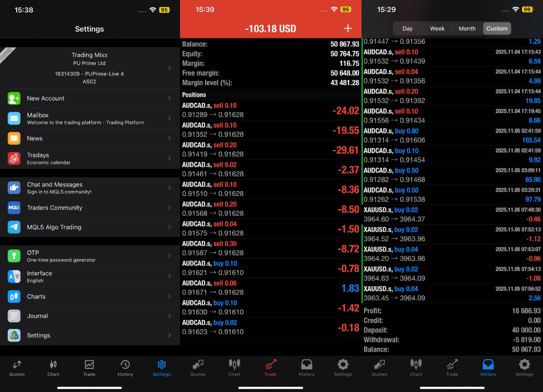Viewport: 543px width, 392px height.
Task: Tap the red highlighted Trade tab
Action: (270, 367)
